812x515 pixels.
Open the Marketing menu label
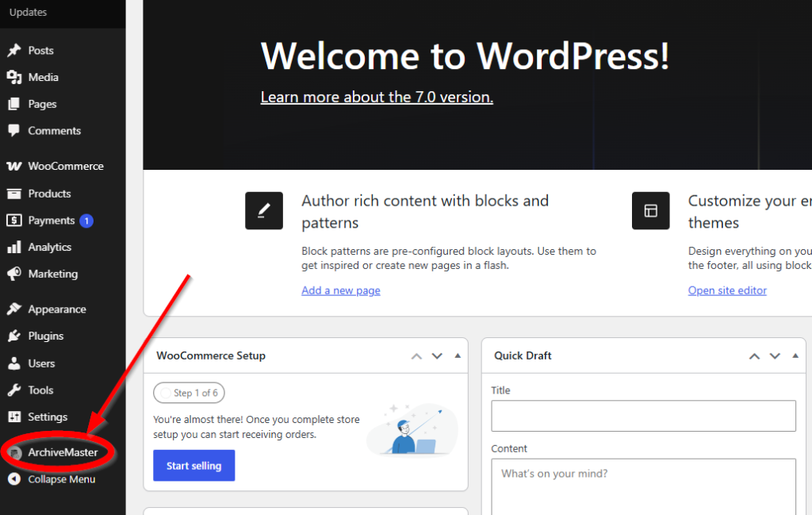[53, 274]
